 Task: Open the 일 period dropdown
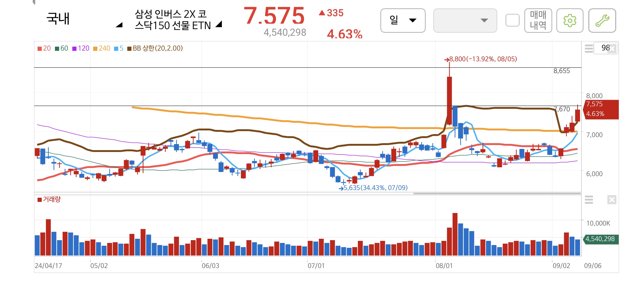pos(403,20)
